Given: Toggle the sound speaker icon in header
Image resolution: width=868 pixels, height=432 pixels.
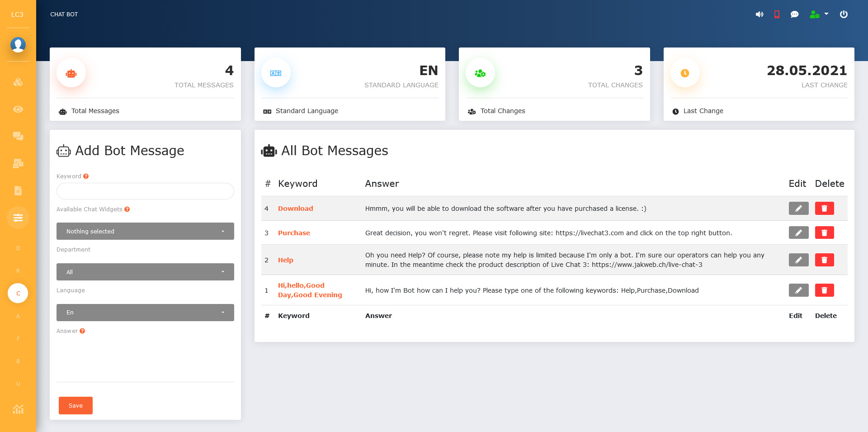Looking at the screenshot, I should coord(759,14).
